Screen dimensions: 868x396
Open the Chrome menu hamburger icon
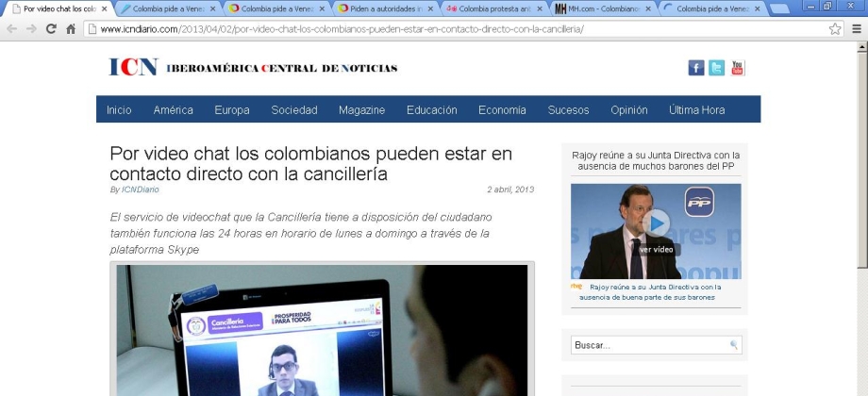[x=857, y=29]
